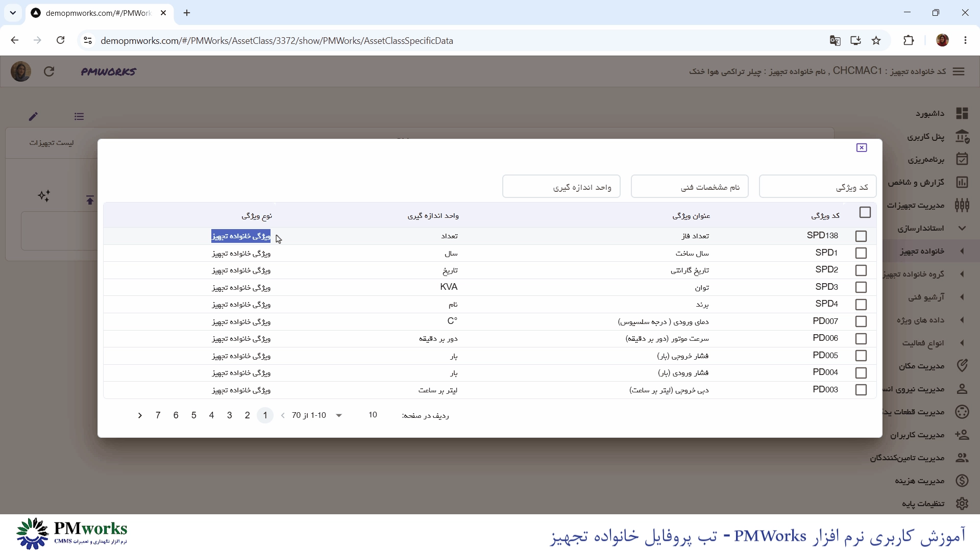Click the کد ویژگی filter field

(818, 187)
